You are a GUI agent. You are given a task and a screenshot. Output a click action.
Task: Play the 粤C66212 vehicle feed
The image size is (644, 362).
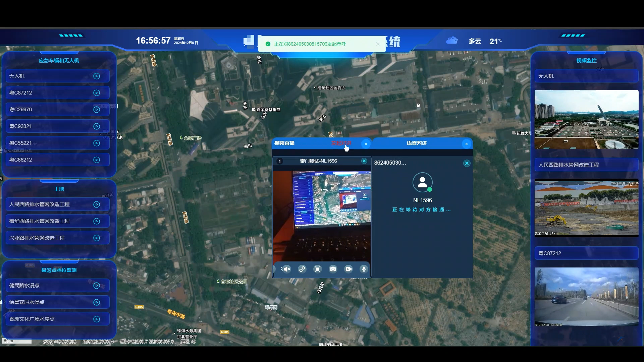(x=97, y=160)
